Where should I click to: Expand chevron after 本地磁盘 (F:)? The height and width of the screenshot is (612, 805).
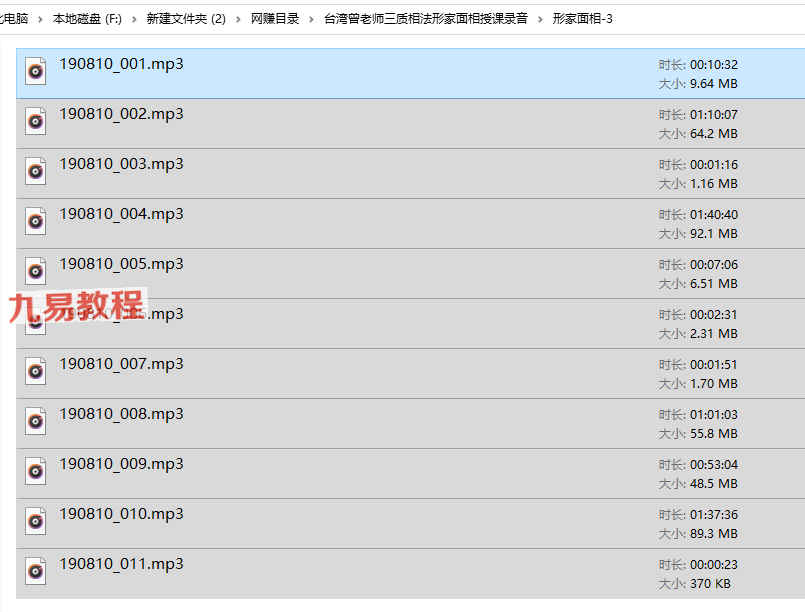click(134, 20)
